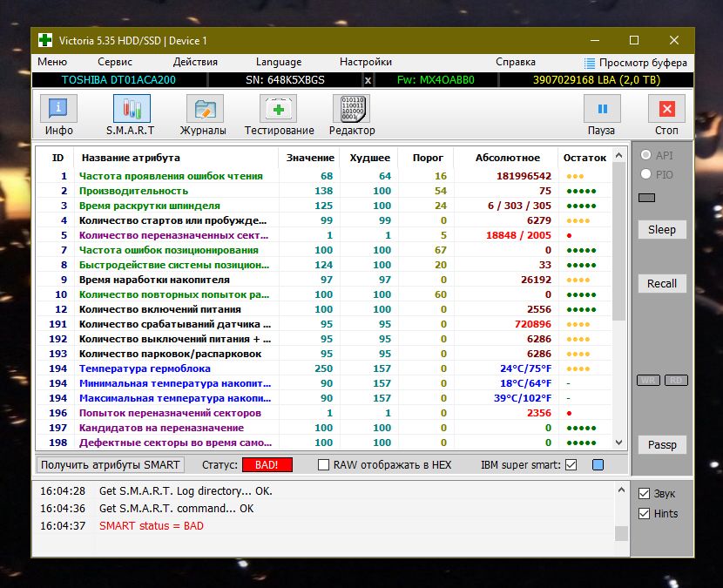Viewport: 723px width, 588px height.
Task: Click the red BAD! status indicator
Action: pyautogui.click(x=267, y=464)
